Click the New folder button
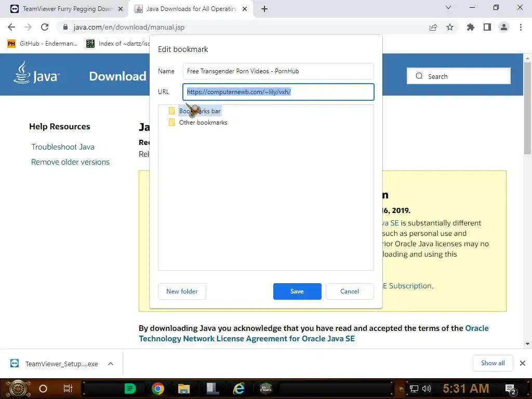This screenshot has width=532, height=399. coord(182,291)
